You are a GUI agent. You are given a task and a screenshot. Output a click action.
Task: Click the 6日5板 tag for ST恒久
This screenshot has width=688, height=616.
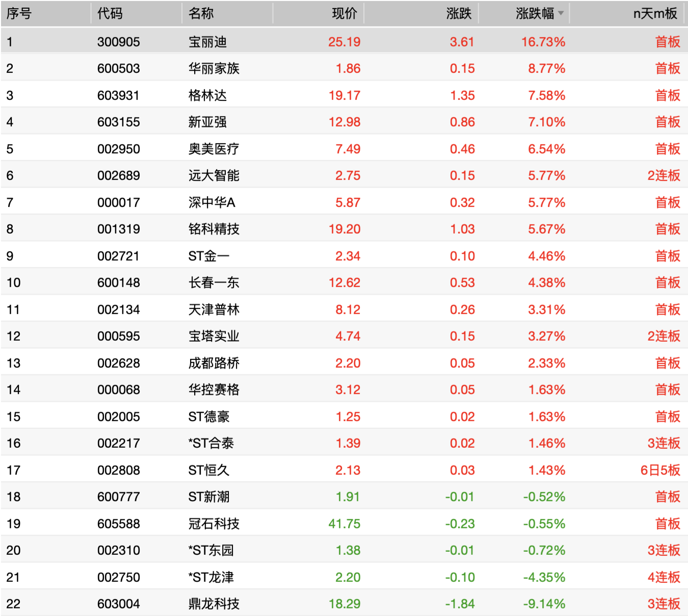tap(660, 470)
